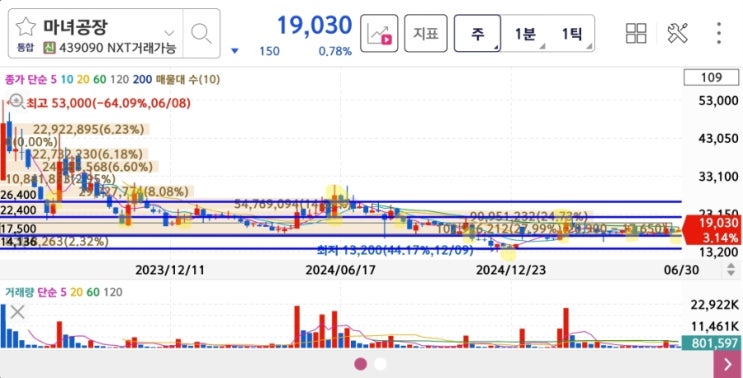Click the 17,500 horizontal line label
Viewport: 743px width, 378px height.
(18, 229)
